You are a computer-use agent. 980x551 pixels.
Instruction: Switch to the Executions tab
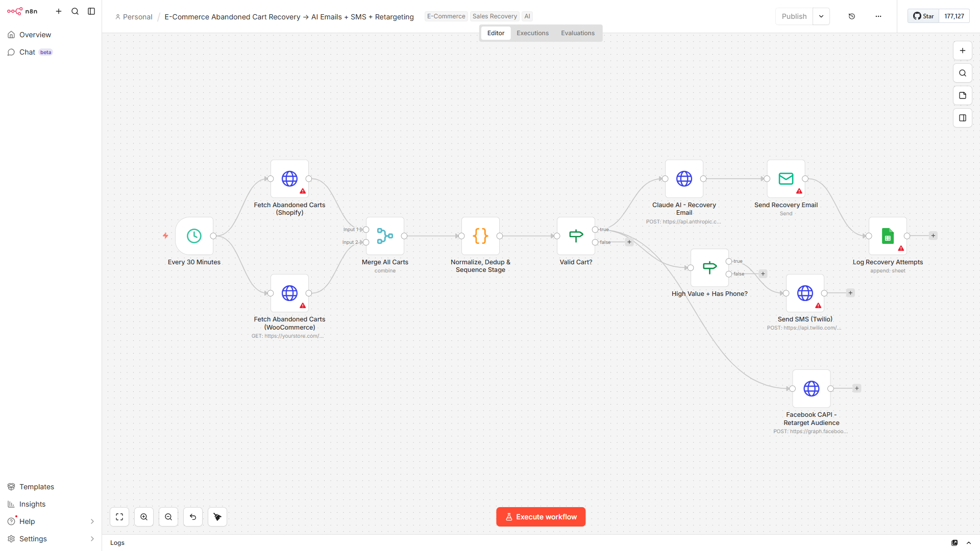532,33
